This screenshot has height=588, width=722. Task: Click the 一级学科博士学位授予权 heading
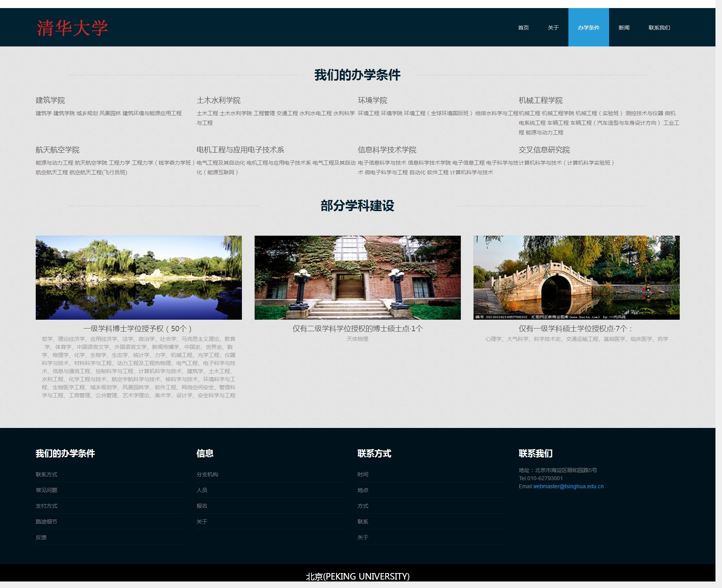click(138, 329)
